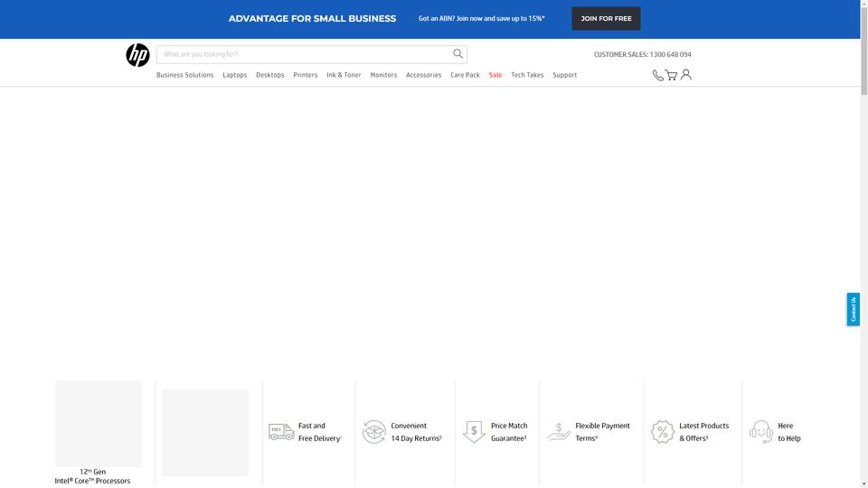Click the free delivery truck icon
This screenshot has height=488, width=868.
tap(281, 432)
